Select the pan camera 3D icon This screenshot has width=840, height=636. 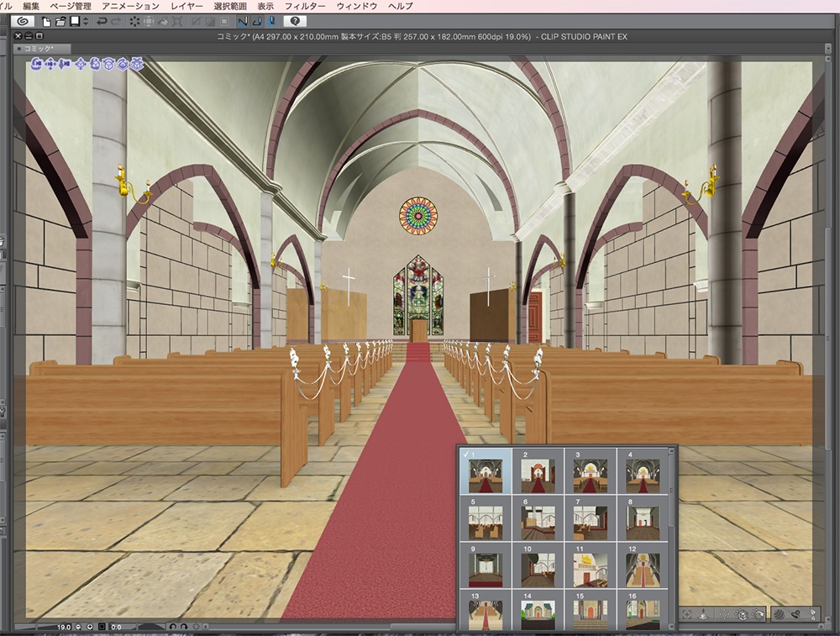50,64
